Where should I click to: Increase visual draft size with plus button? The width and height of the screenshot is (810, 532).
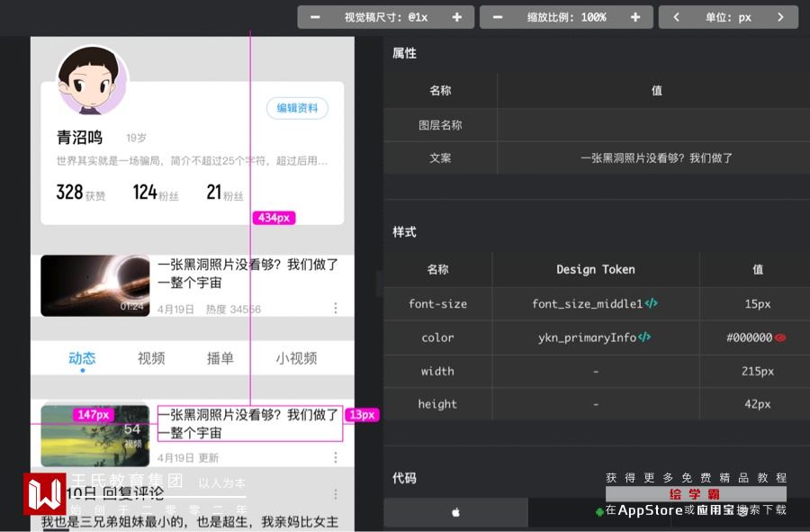click(456, 17)
